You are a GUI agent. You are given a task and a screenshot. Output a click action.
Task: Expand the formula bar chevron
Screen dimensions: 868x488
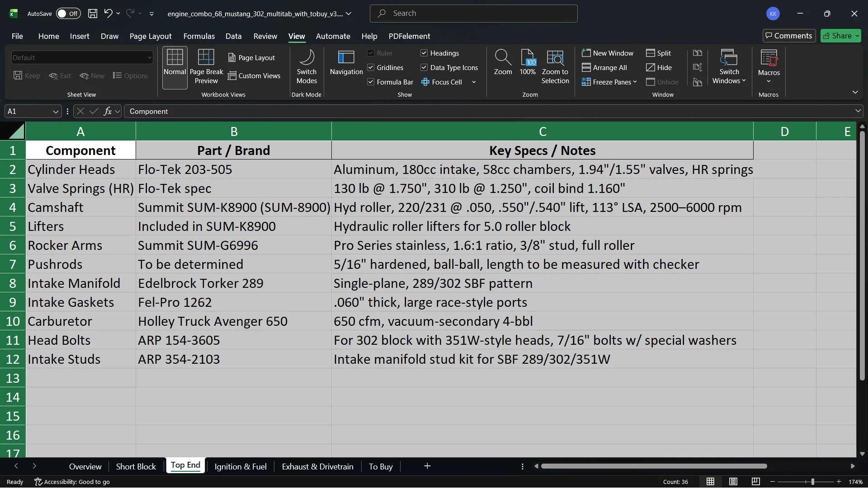(858, 111)
